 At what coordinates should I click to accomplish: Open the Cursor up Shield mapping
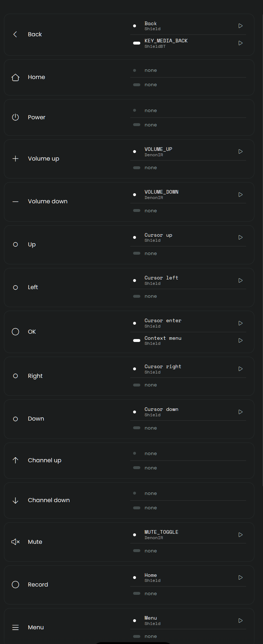click(158, 237)
